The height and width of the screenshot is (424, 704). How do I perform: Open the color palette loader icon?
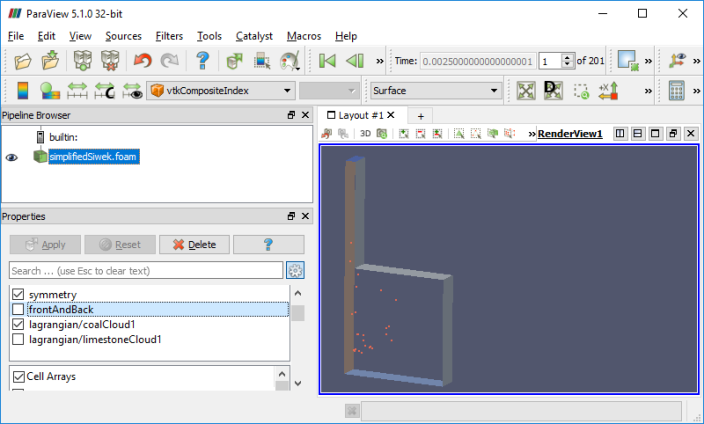pos(290,61)
